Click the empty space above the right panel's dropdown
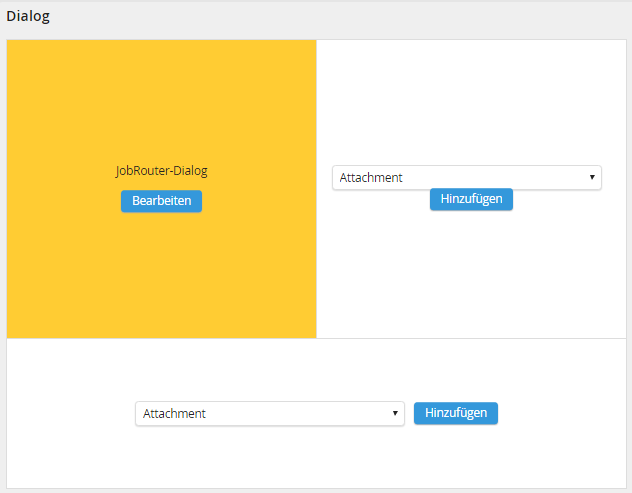This screenshot has height=493, width=632. coord(471,100)
